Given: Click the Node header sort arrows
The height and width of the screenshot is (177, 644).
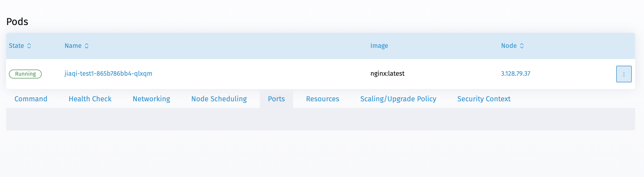Looking at the screenshot, I should 521,46.
